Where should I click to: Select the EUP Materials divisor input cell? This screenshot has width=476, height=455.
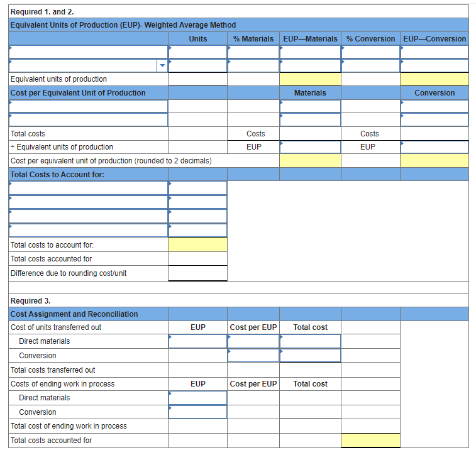tap(310, 147)
